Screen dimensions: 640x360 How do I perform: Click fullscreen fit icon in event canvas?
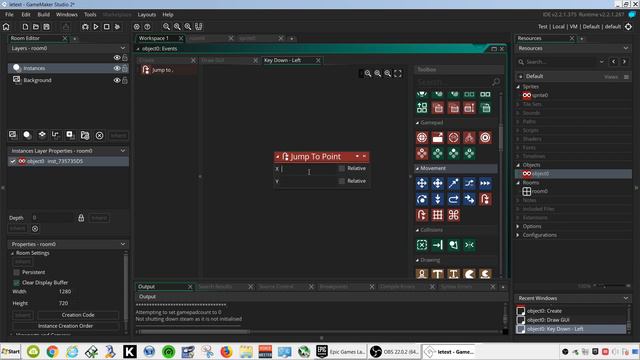click(x=398, y=73)
